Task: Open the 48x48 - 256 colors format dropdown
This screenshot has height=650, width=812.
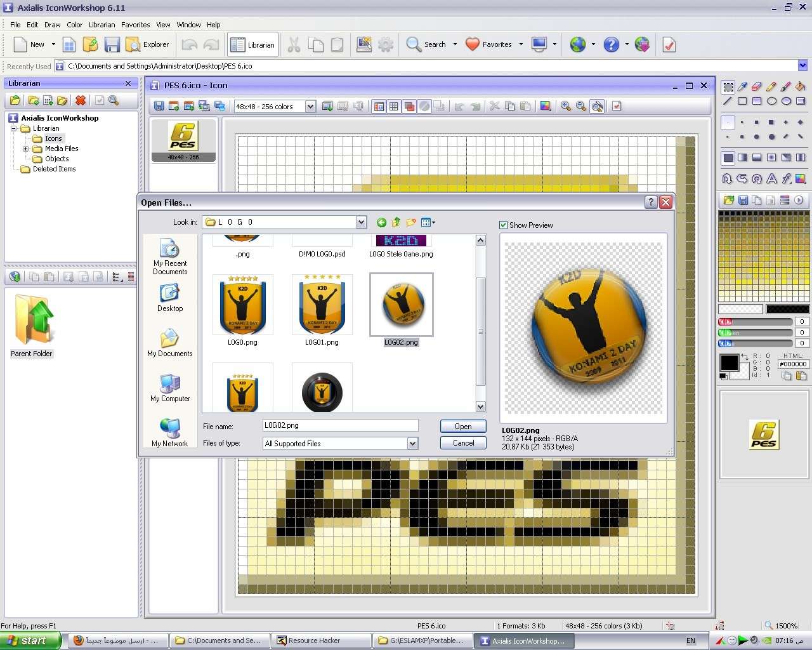Action: [310, 107]
